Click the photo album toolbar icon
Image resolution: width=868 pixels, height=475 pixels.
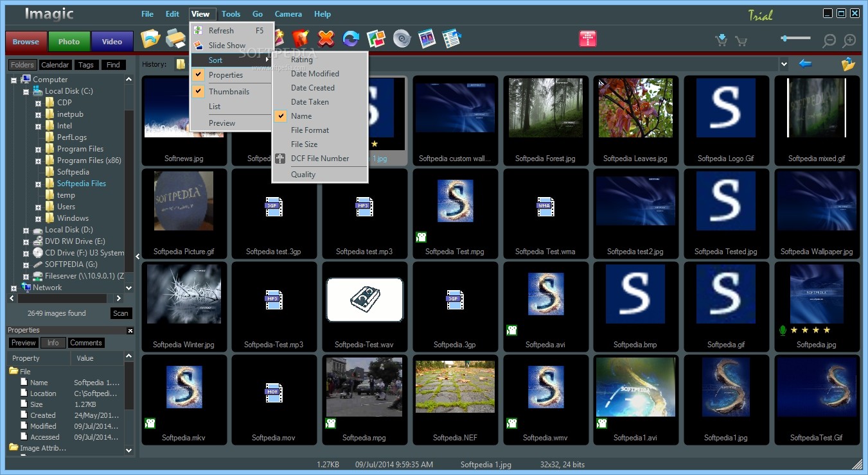427,39
